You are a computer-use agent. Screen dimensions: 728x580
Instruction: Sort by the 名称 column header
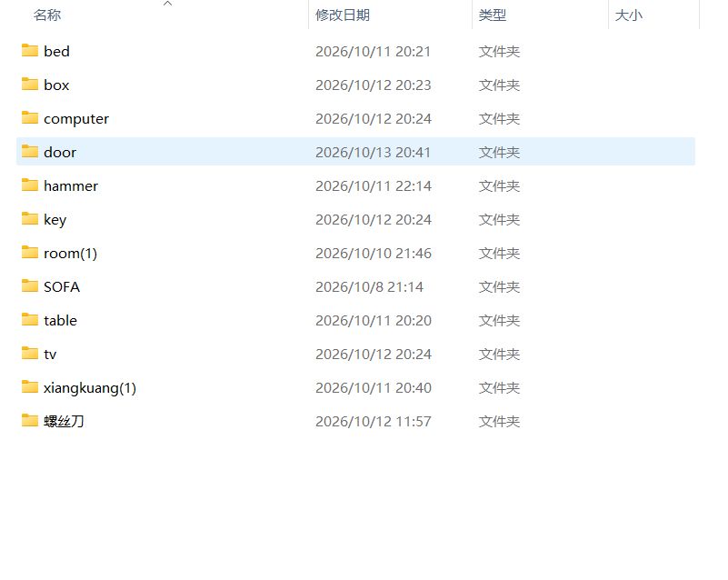47,15
